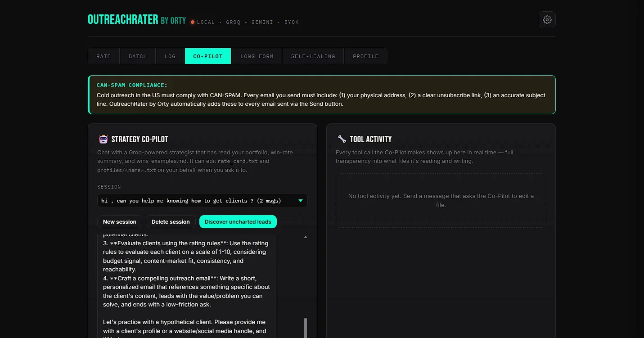644x338 pixels.
Task: Click the Delete session button
Action: click(x=171, y=222)
